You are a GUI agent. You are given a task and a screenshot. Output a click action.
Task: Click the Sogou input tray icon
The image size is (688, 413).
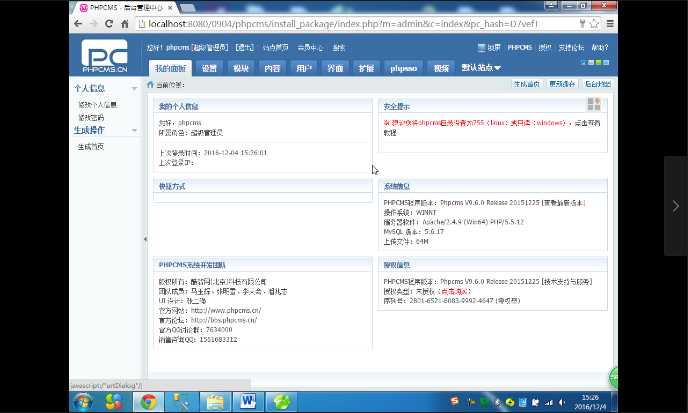(x=455, y=401)
